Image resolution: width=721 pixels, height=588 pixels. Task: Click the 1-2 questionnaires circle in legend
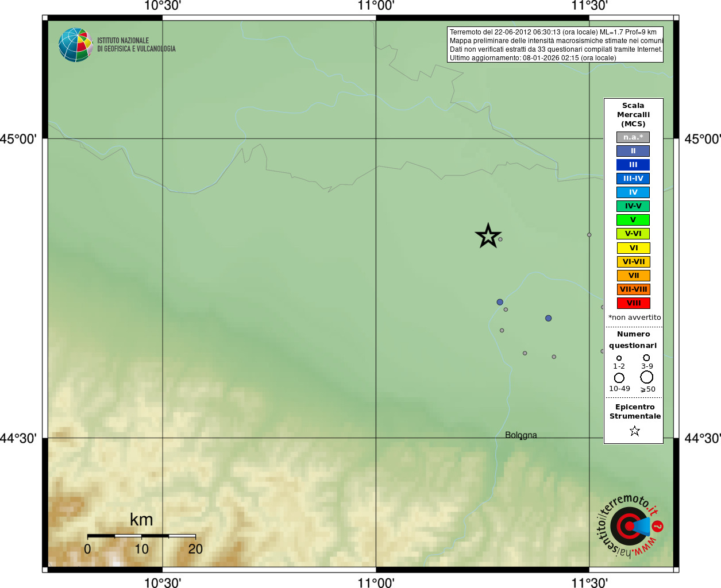pos(619,358)
